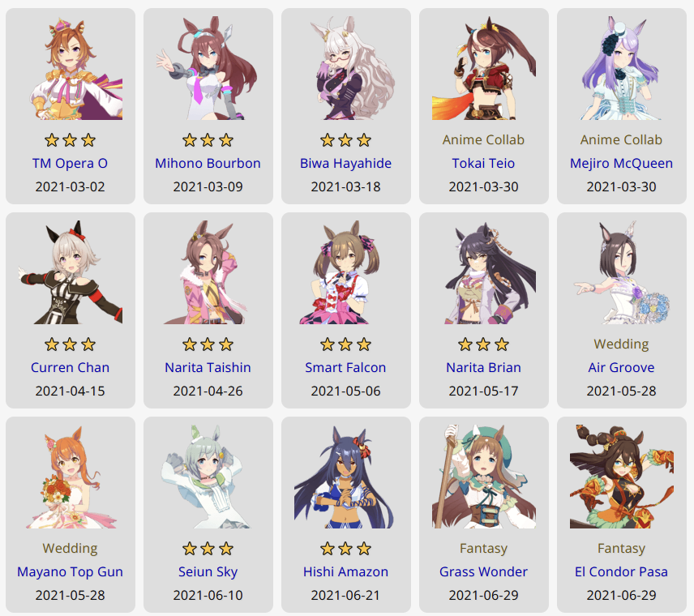The width and height of the screenshot is (694, 616).
Task: Click the three-star rating under Curren Chan
Action: click(70, 344)
